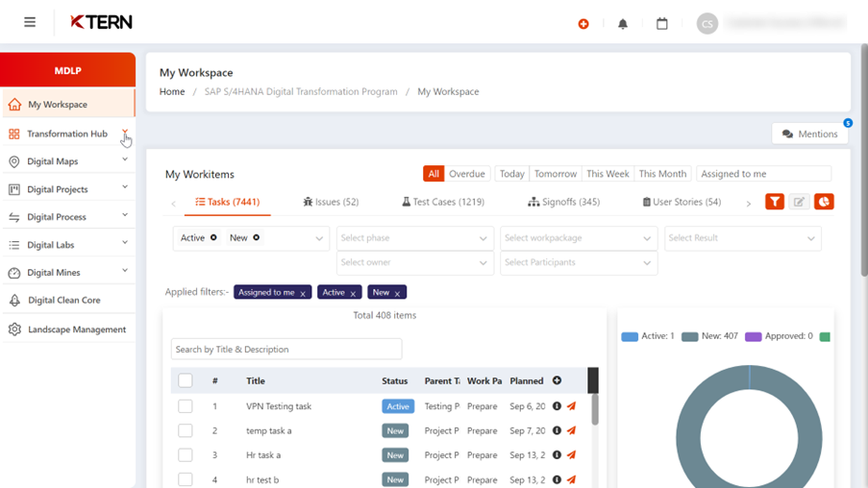The height and width of the screenshot is (488, 868).
Task: Expand Digital Process submenu chevron
Action: tap(125, 214)
